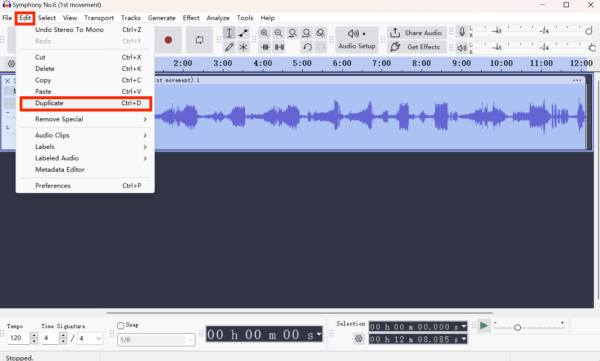This screenshot has height=361, width=600.
Task: Click the green Play-at-speed button
Action: (484, 326)
